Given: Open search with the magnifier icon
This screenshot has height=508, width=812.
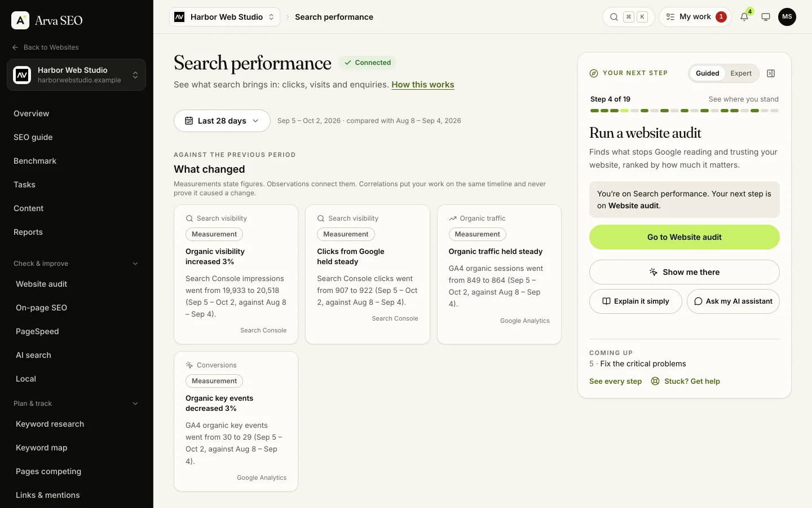Looking at the screenshot, I should pos(614,17).
